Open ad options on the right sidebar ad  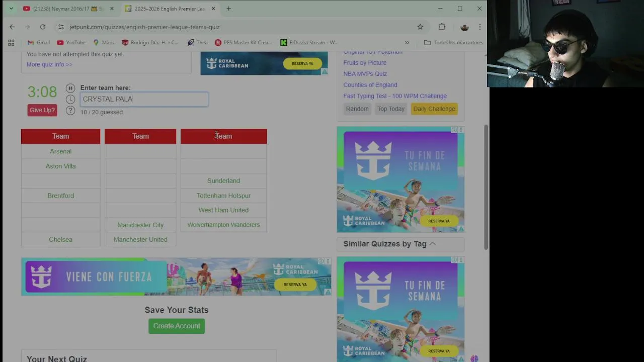pos(460,130)
